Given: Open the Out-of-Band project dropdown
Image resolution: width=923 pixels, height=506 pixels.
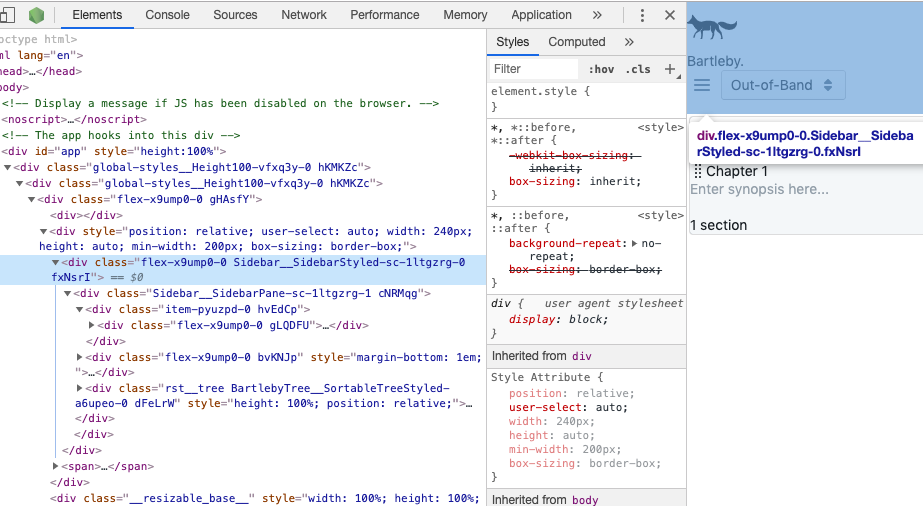Looking at the screenshot, I should tap(783, 85).
